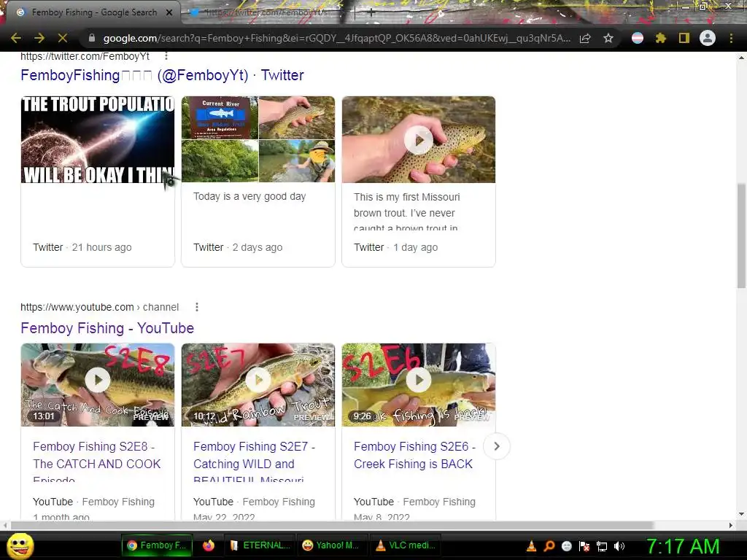This screenshot has height=560, width=747.
Task: Click the scroll up arrow
Action: (x=741, y=58)
